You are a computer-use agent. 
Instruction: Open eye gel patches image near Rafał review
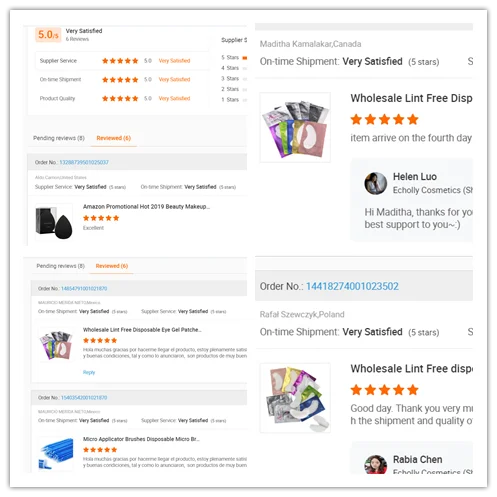[x=295, y=398]
